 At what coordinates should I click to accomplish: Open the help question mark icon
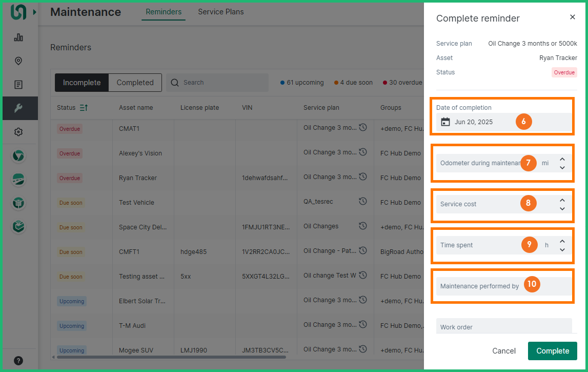18,360
